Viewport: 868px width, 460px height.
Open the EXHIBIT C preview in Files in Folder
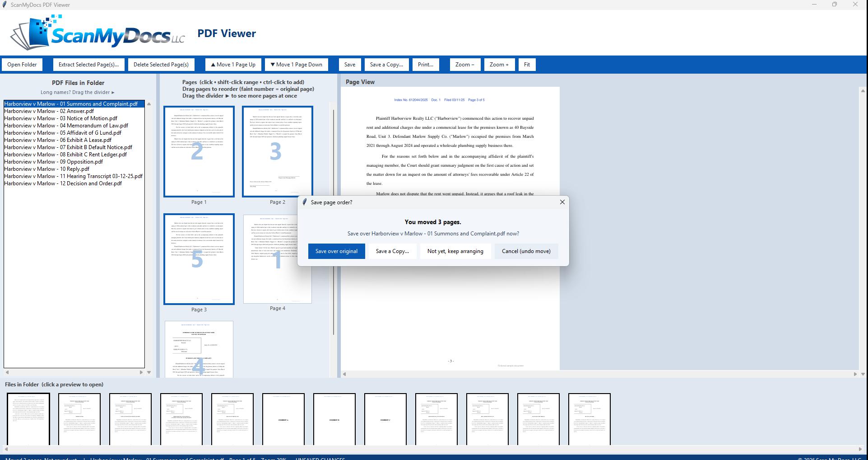click(x=385, y=419)
